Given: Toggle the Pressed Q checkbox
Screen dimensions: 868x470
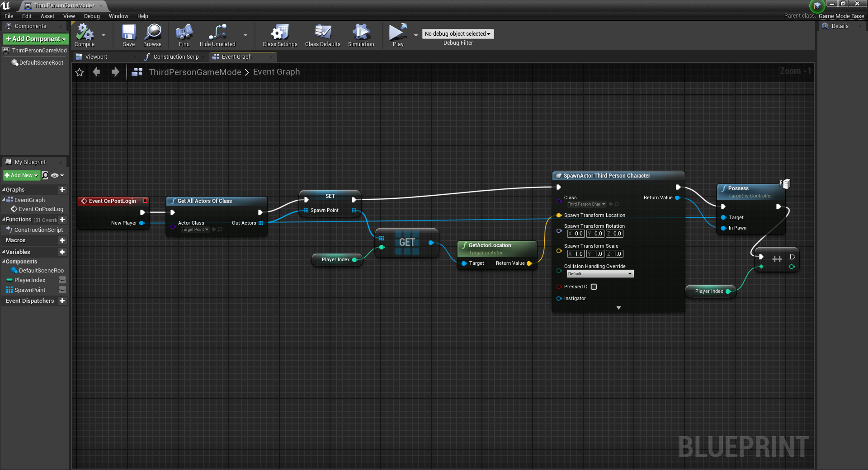Looking at the screenshot, I should pyautogui.click(x=594, y=287).
